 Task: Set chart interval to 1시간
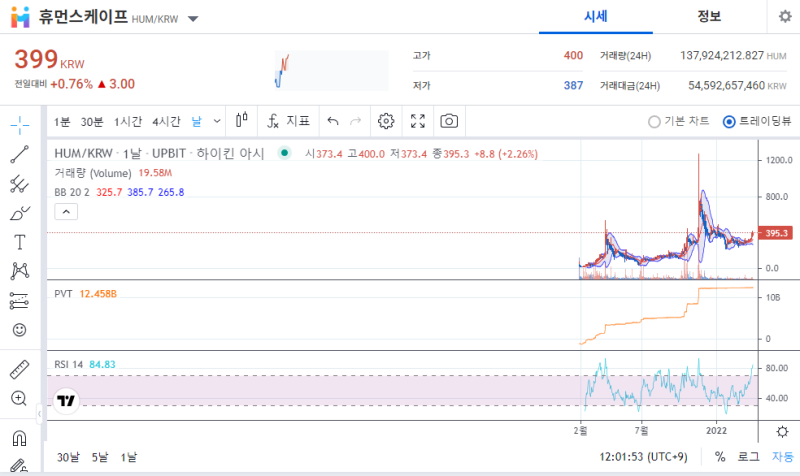(x=128, y=121)
